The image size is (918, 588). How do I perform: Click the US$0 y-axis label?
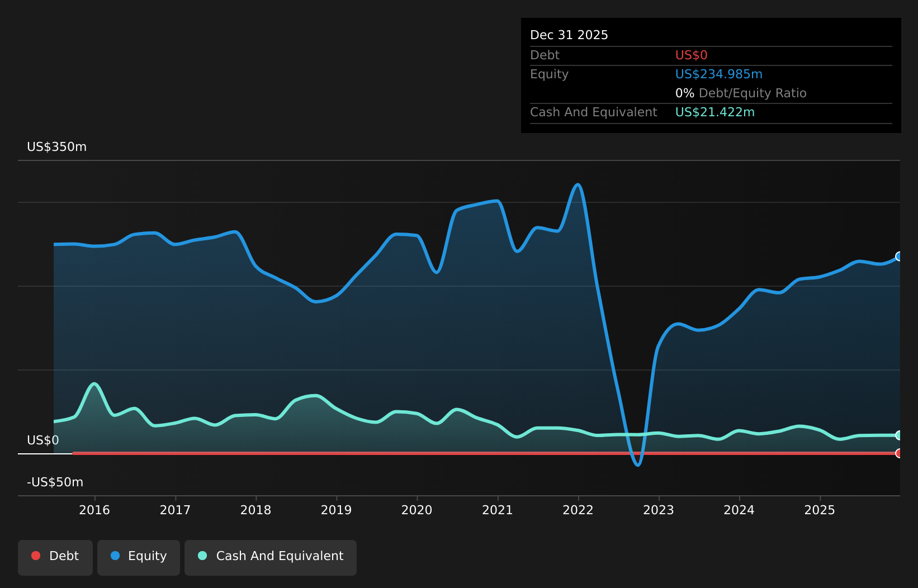click(43, 440)
